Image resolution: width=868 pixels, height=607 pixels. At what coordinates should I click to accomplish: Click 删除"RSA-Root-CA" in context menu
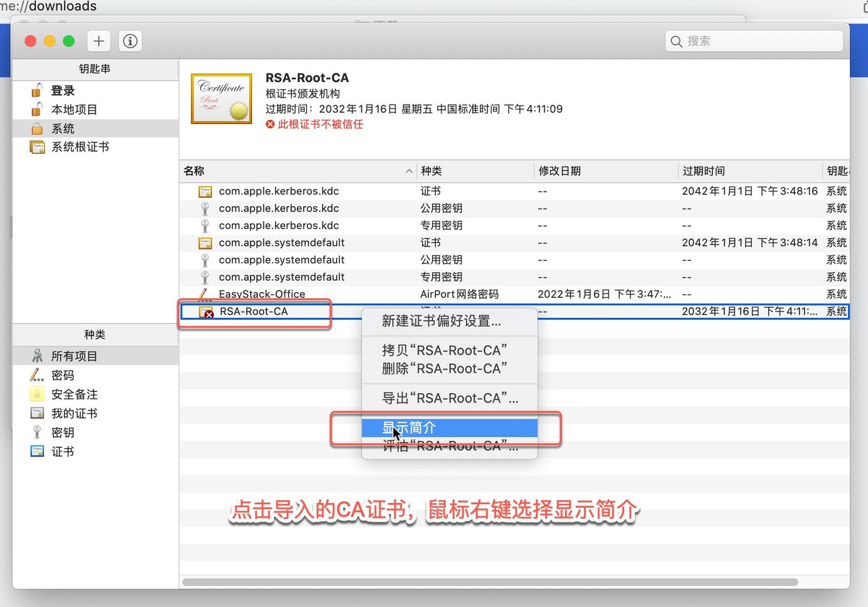pos(444,369)
